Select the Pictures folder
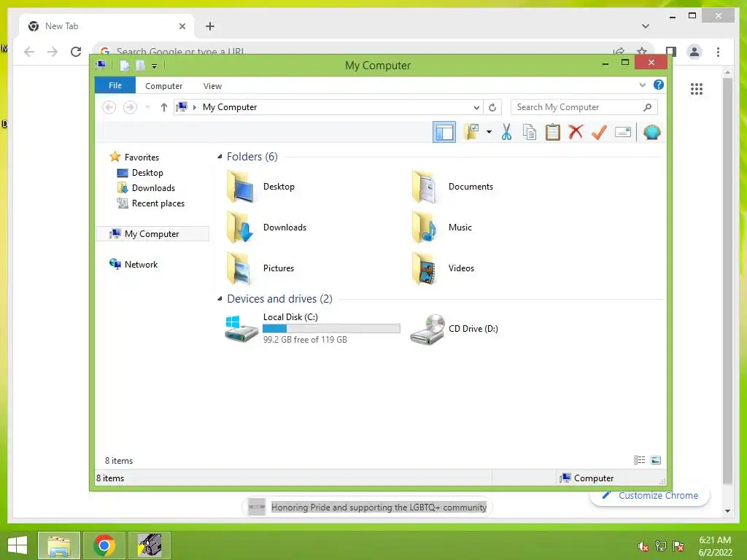The height and width of the screenshot is (560, 747). click(260, 268)
